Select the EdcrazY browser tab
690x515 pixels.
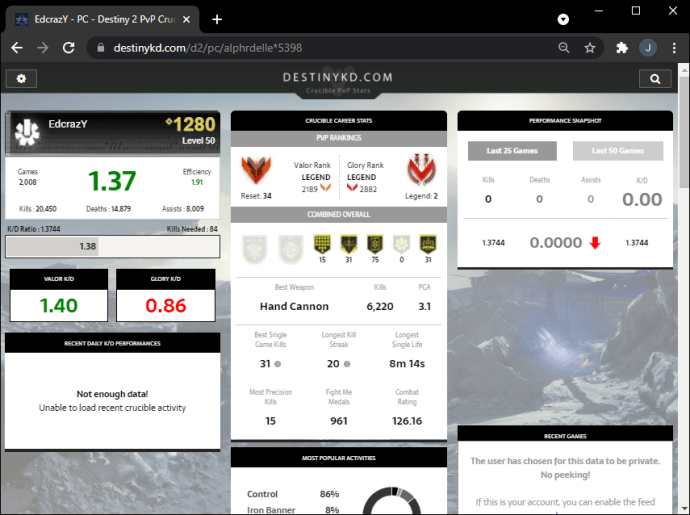click(x=102, y=19)
